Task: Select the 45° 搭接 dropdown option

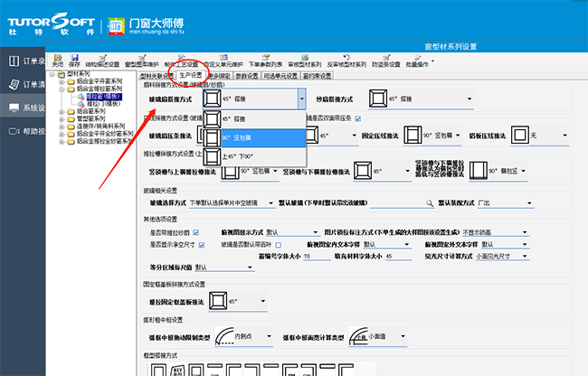Action: 254,119
